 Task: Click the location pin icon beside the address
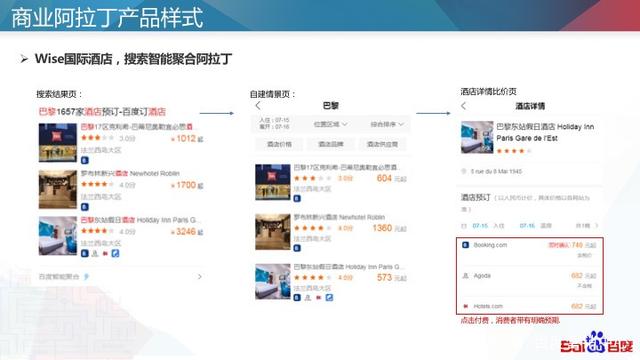464,171
